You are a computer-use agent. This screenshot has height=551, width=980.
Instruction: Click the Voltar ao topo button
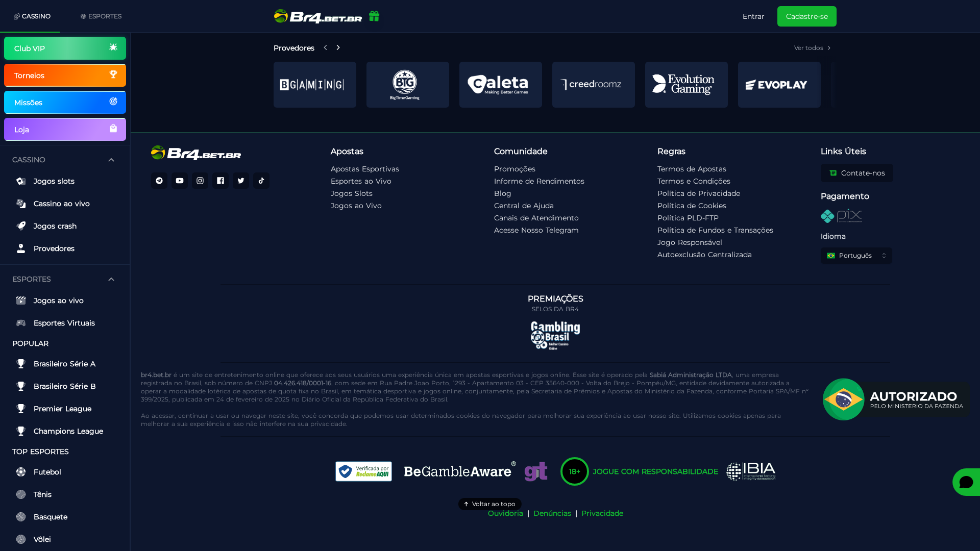point(489,504)
